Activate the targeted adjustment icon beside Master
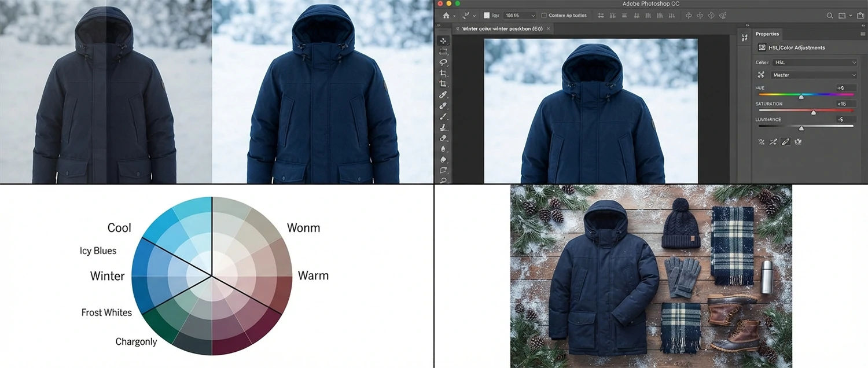This screenshot has height=368, width=868. (x=761, y=75)
